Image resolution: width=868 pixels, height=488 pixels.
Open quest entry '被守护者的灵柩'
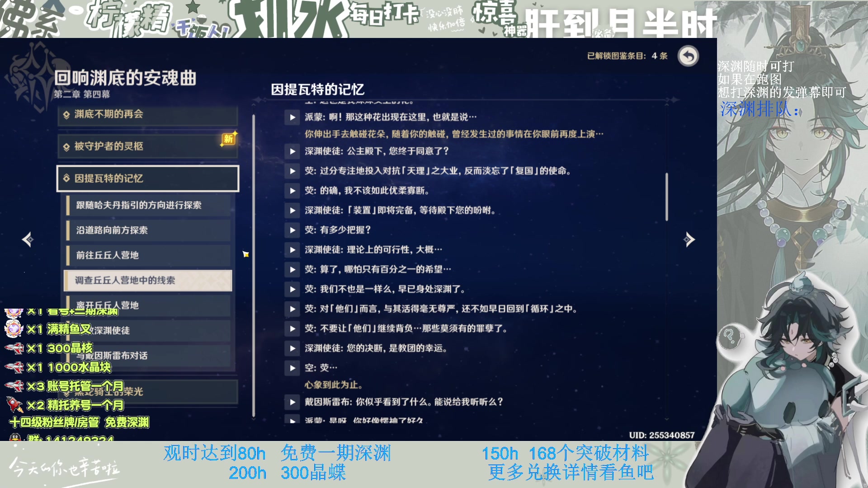tap(148, 146)
